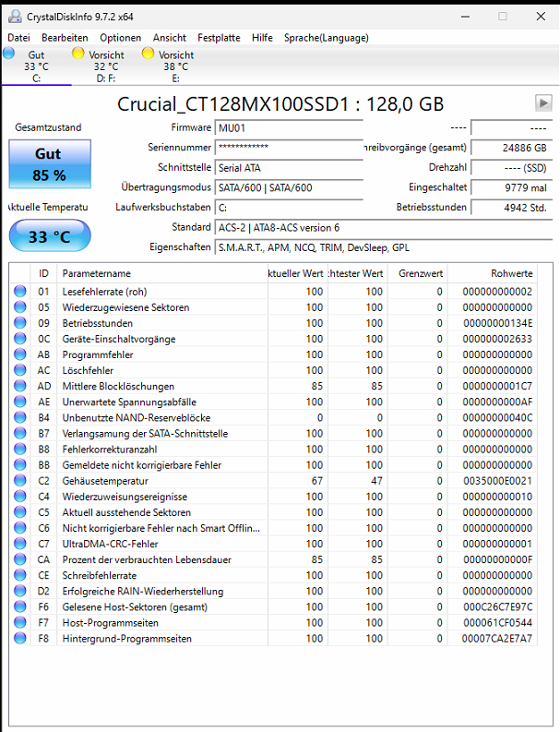Click the Laufwerksbuchstaben field C:
The height and width of the screenshot is (732, 560).
(x=289, y=208)
